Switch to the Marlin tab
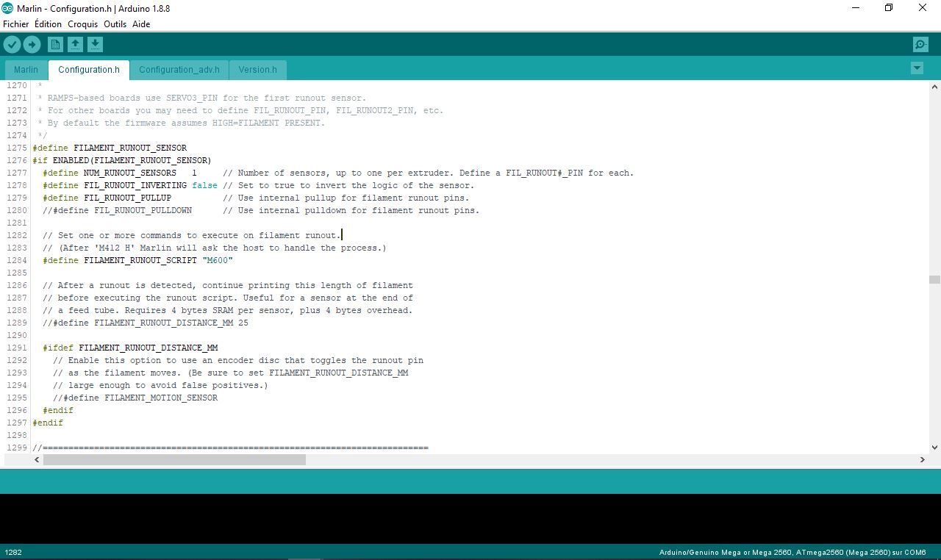This screenshot has width=941, height=560. [26, 70]
